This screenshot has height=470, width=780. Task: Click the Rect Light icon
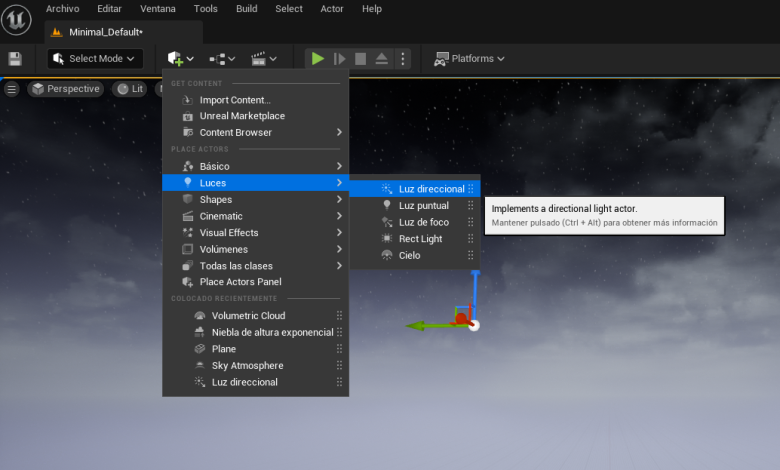(x=387, y=239)
